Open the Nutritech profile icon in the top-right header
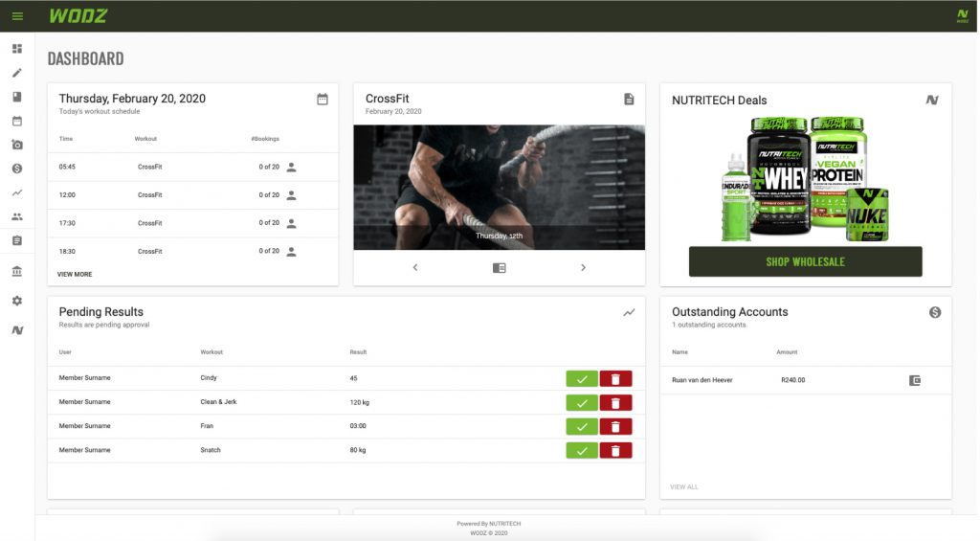 (x=963, y=15)
